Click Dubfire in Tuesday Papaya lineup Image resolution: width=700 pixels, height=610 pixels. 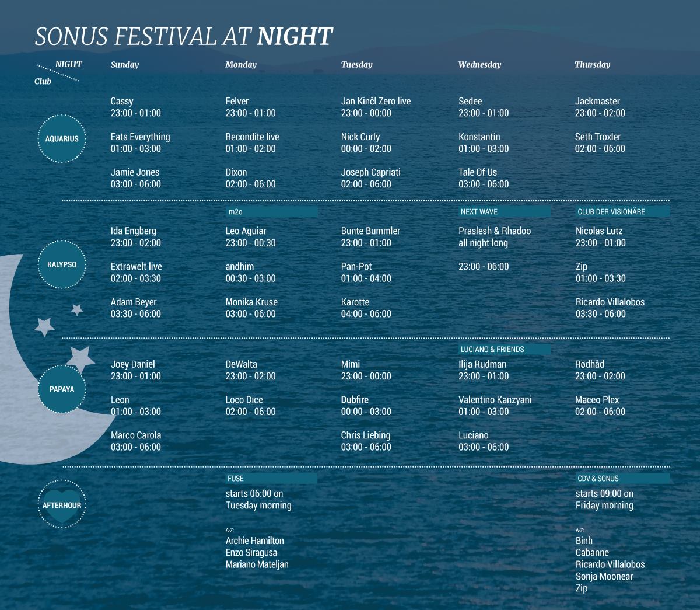tap(355, 400)
